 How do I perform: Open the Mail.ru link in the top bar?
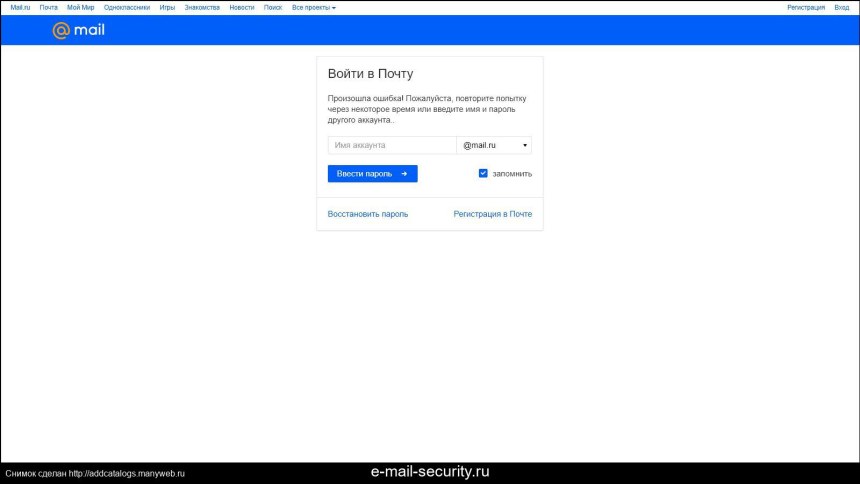pyautogui.click(x=20, y=8)
